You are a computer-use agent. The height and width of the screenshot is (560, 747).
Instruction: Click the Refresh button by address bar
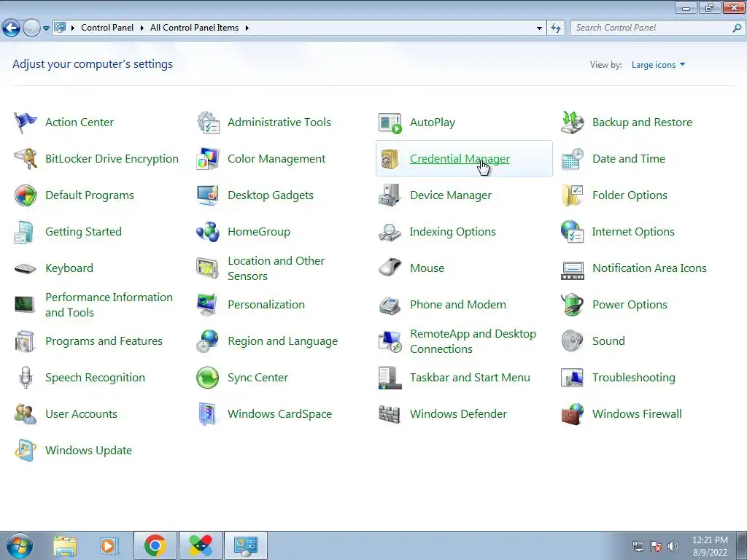(x=555, y=28)
